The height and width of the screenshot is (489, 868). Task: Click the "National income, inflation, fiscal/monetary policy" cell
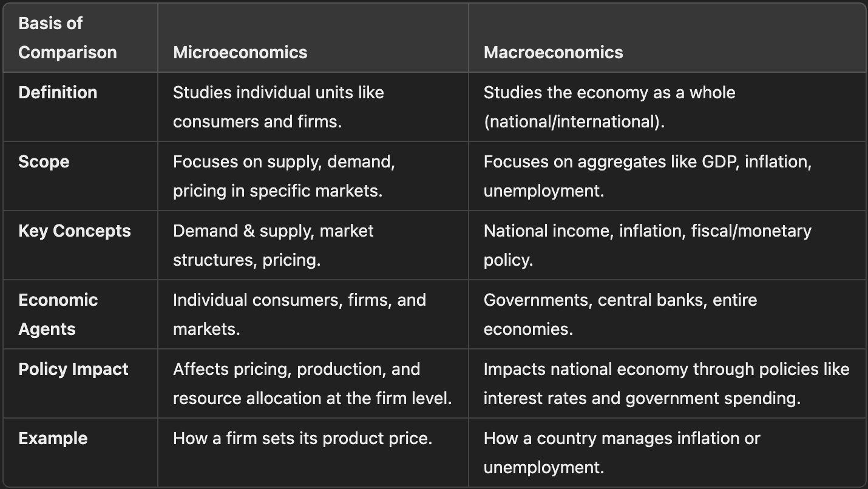pos(647,245)
